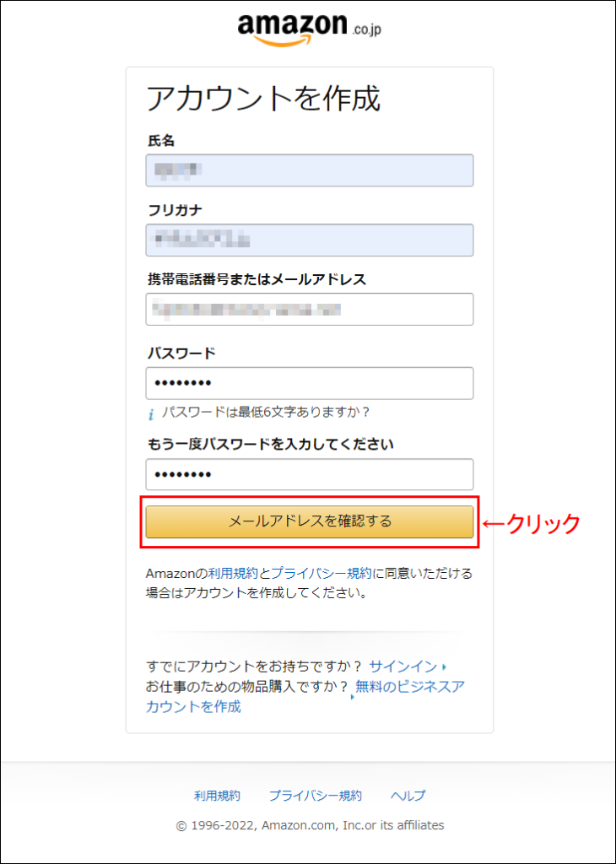Click the すでにアカウントをお持ちですか？ text

pyautogui.click(x=255, y=667)
